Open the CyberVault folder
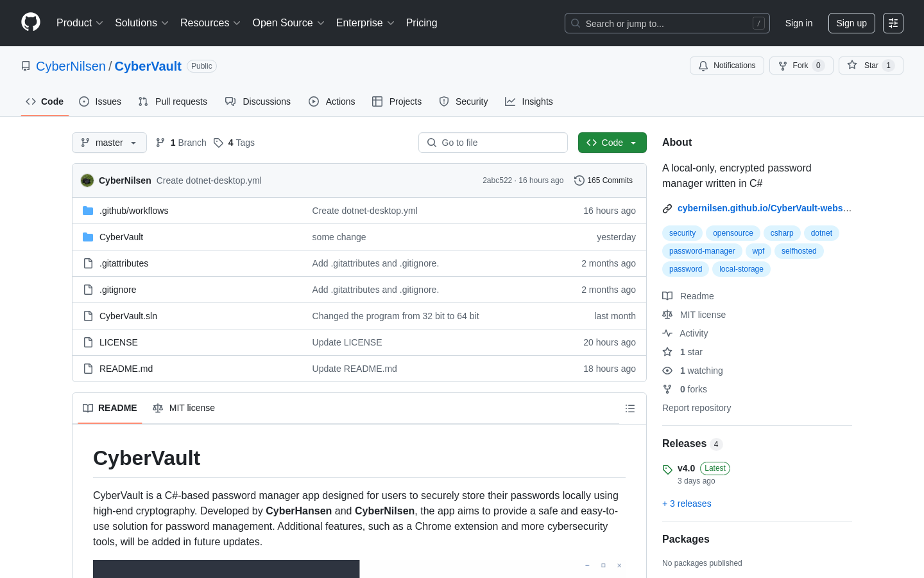Image resolution: width=924 pixels, height=578 pixels. 121,237
